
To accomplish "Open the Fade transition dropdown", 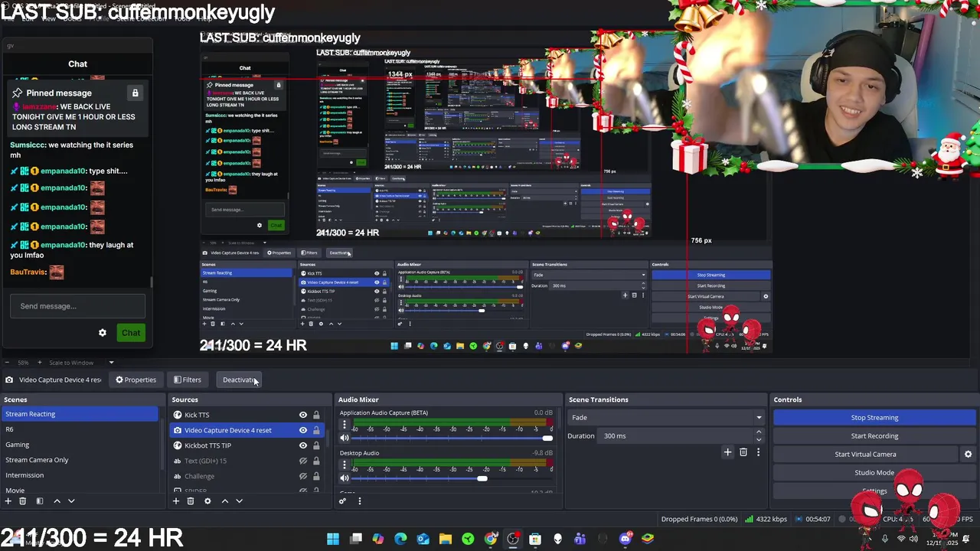I will [665, 418].
